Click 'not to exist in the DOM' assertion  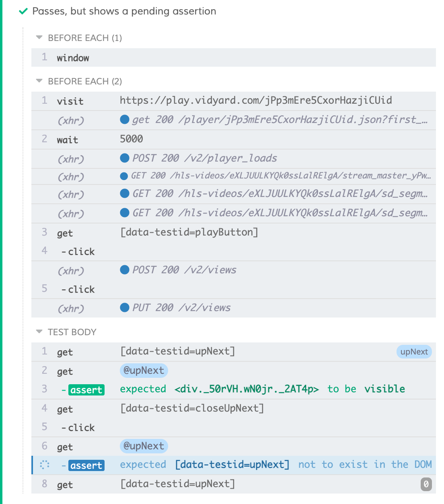pyautogui.click(x=365, y=465)
